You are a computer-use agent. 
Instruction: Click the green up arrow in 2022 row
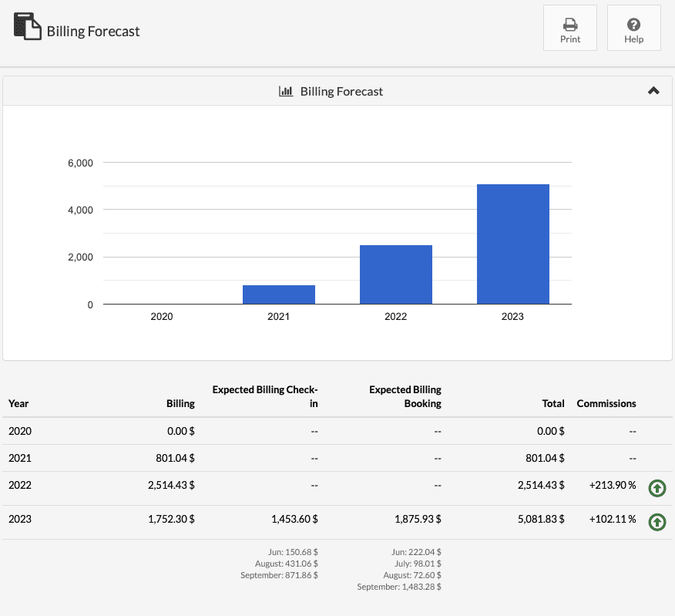tap(657, 488)
